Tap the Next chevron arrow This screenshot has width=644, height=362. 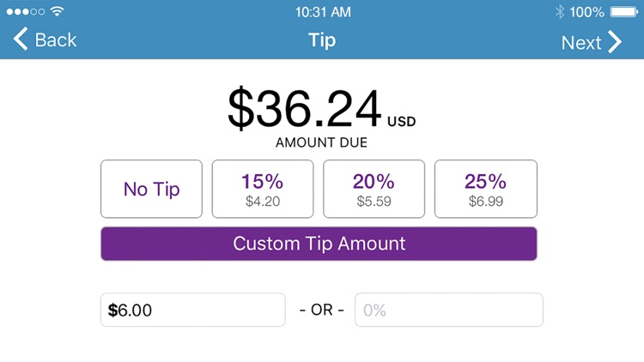pos(615,41)
